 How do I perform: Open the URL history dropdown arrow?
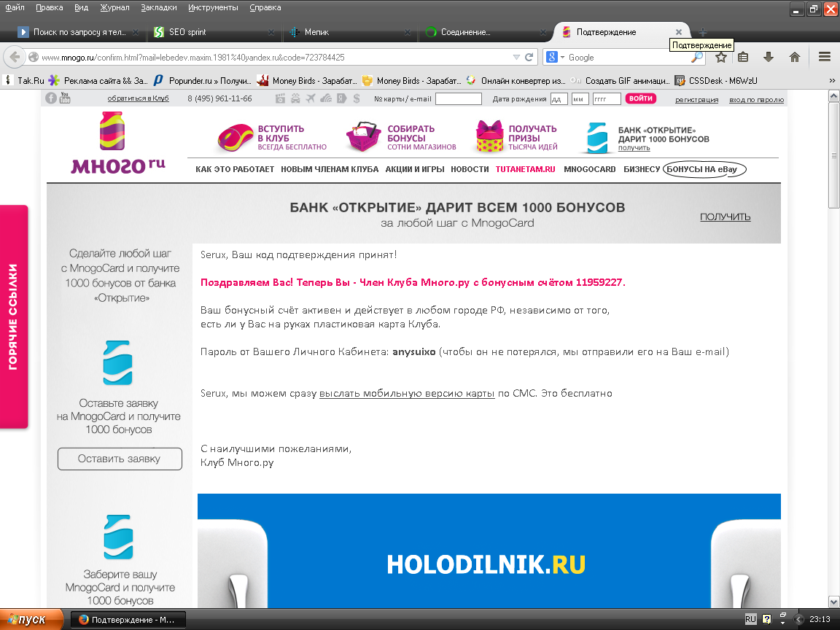click(x=516, y=58)
